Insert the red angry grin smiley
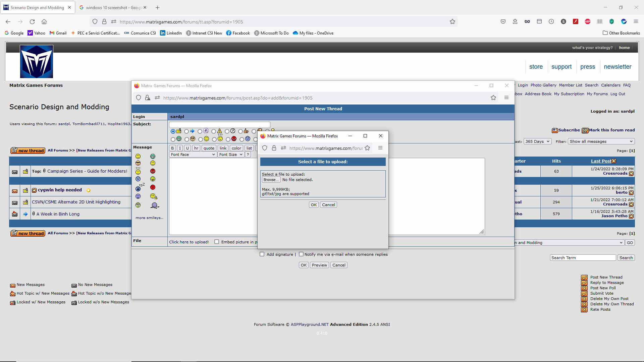 153,171
